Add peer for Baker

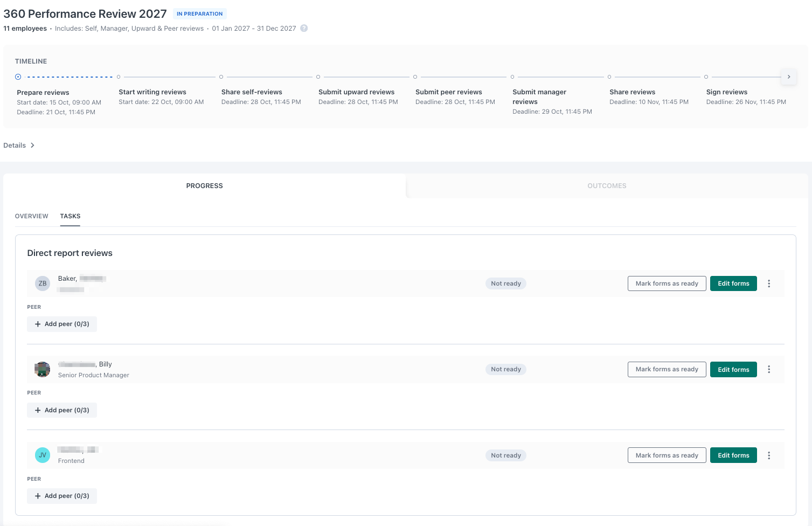point(62,324)
